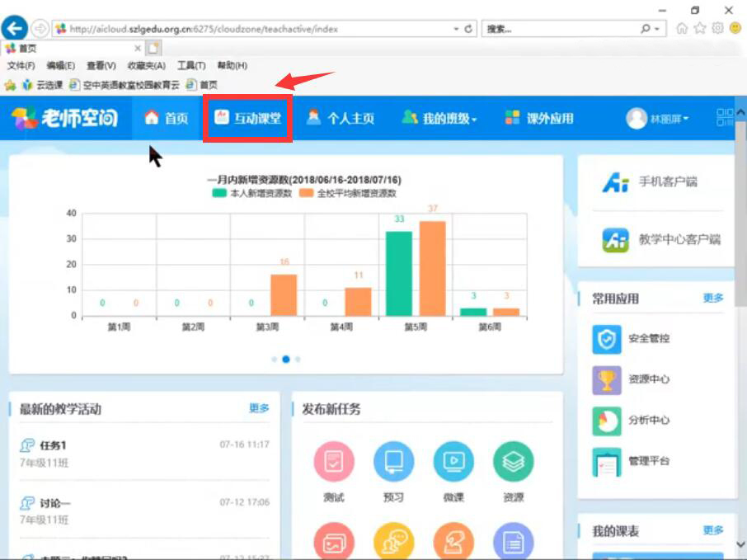Open the 课外应用 navigation tab
Screen dimensions: 747x560
[539, 118]
